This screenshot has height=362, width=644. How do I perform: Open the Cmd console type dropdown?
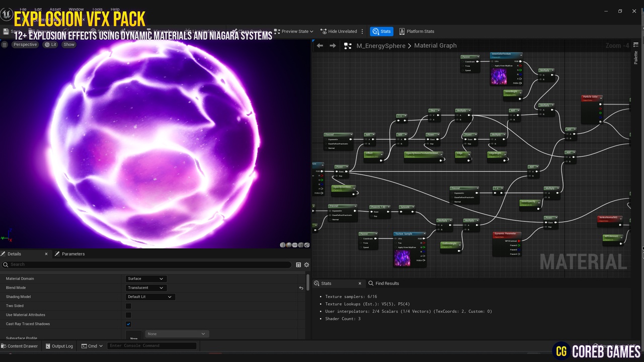pyautogui.click(x=92, y=346)
